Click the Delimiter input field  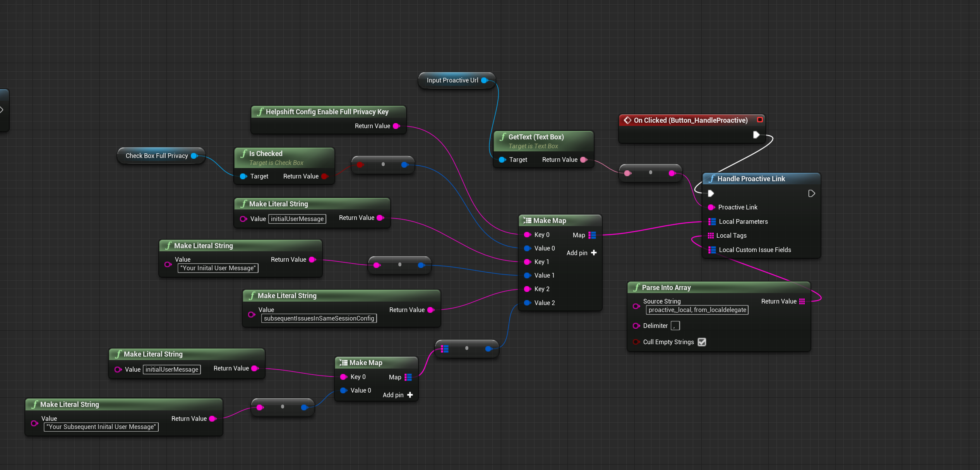pos(675,326)
